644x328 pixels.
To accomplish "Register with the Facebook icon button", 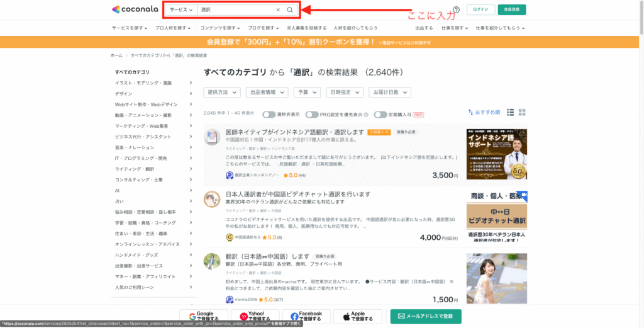I will [x=307, y=316].
